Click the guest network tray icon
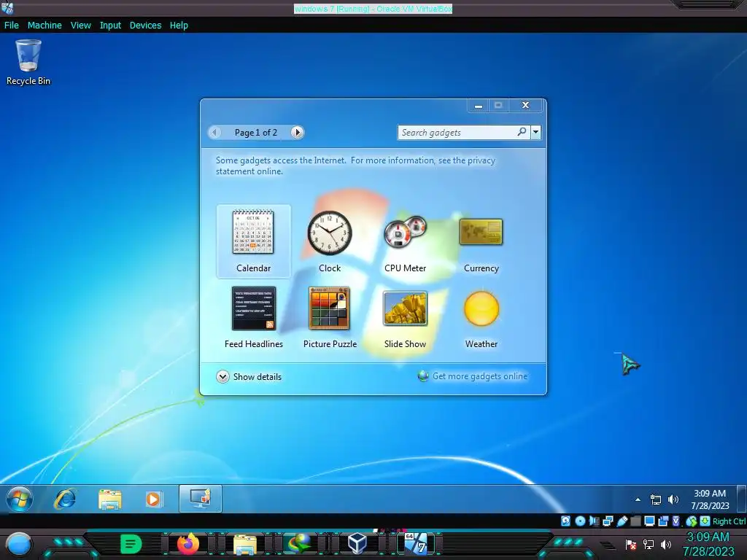 coord(656,499)
